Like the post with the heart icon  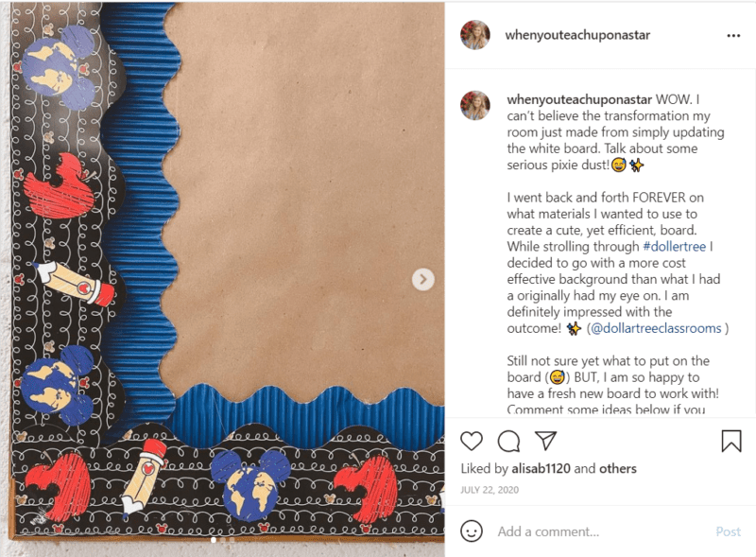click(471, 442)
